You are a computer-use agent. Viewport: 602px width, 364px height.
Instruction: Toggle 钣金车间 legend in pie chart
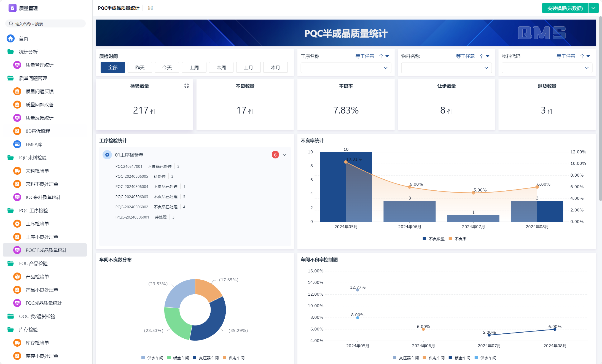pyautogui.click(x=178, y=358)
